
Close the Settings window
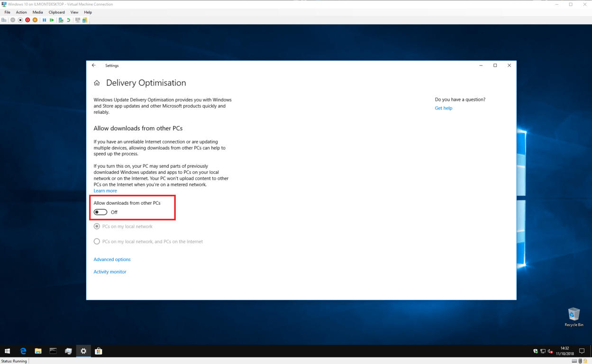pos(510,65)
